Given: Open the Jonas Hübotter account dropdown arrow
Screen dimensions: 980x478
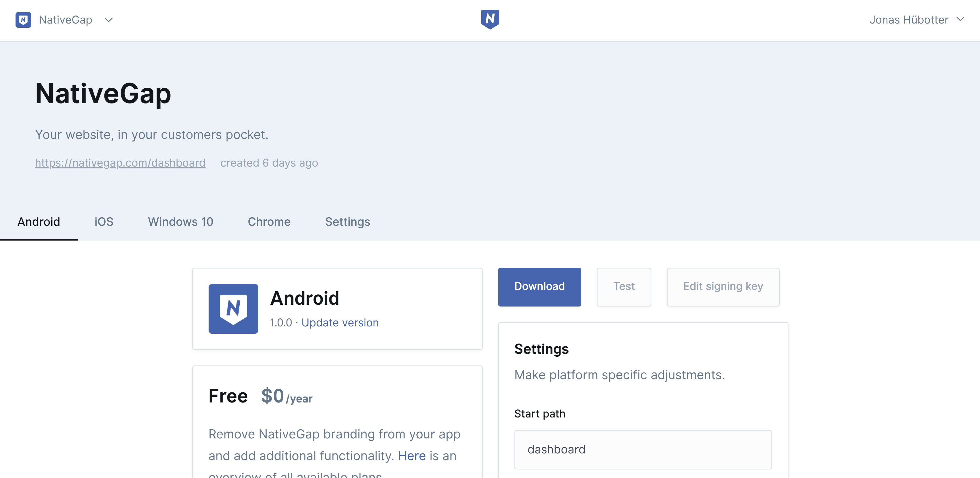Looking at the screenshot, I should 960,19.
